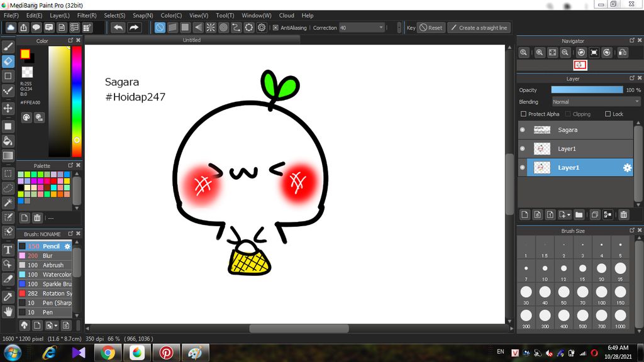Click the Undo arrow in toolbar

[118, 28]
